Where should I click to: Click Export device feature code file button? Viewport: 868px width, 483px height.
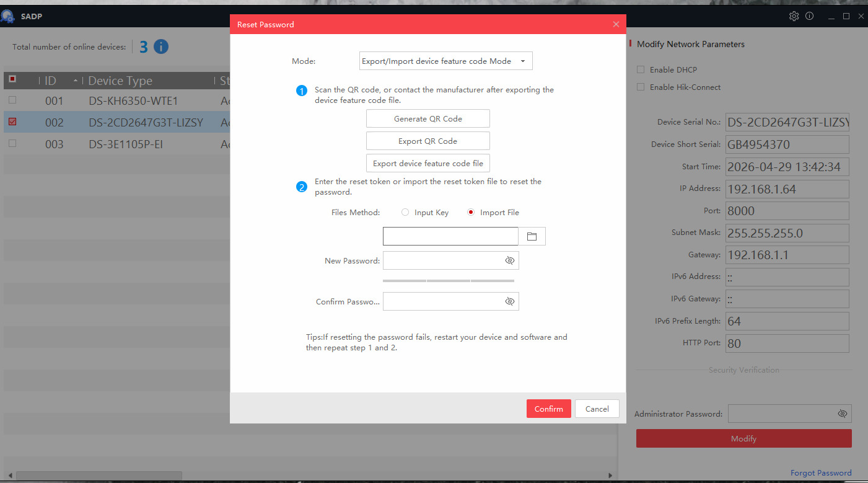click(x=428, y=163)
